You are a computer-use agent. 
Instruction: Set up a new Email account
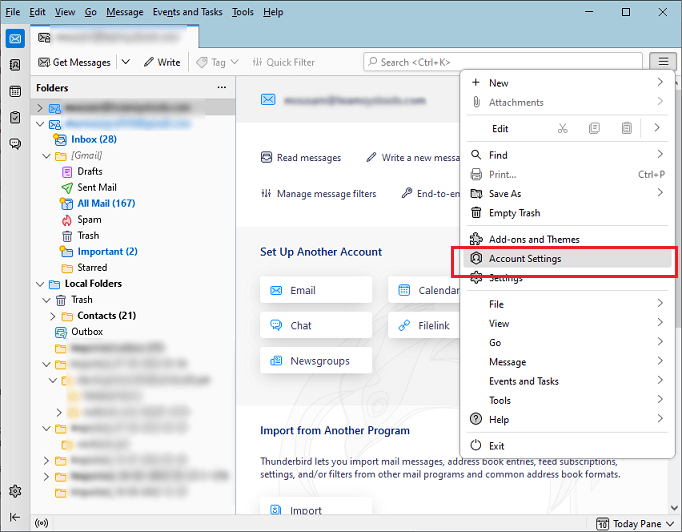(316, 290)
